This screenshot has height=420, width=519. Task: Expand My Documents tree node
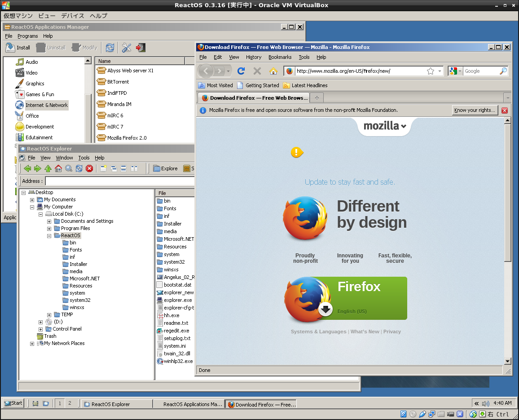point(32,200)
